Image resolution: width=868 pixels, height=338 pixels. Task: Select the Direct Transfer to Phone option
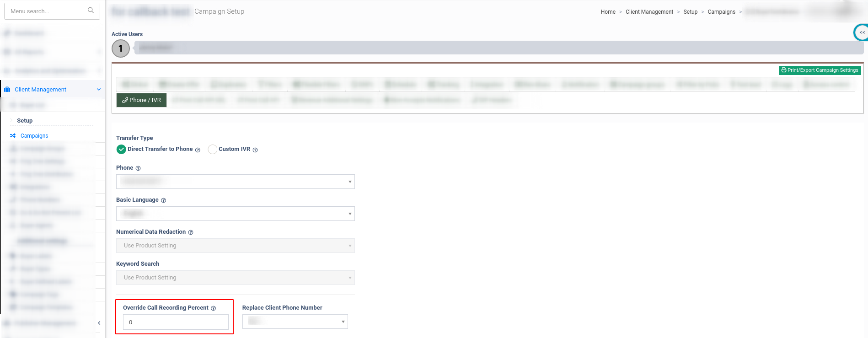121,149
